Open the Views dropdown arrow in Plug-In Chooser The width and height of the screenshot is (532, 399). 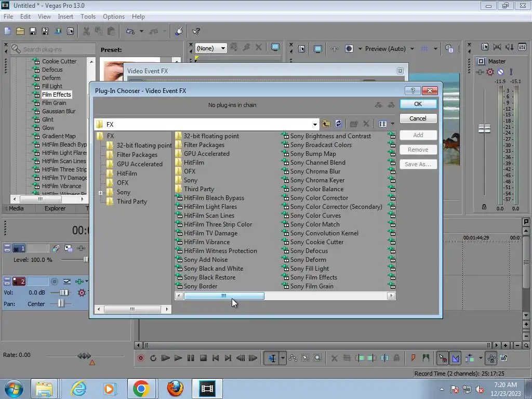[x=392, y=124]
